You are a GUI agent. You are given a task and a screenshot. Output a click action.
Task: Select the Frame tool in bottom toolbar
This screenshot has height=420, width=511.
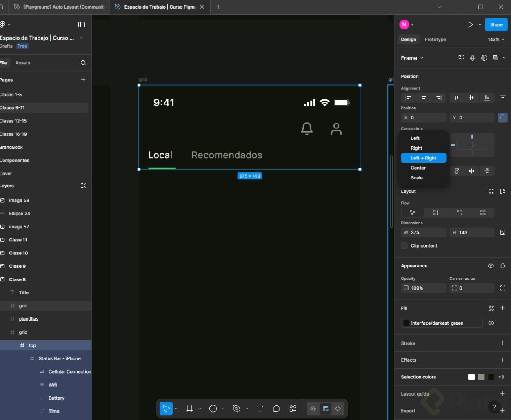click(189, 409)
